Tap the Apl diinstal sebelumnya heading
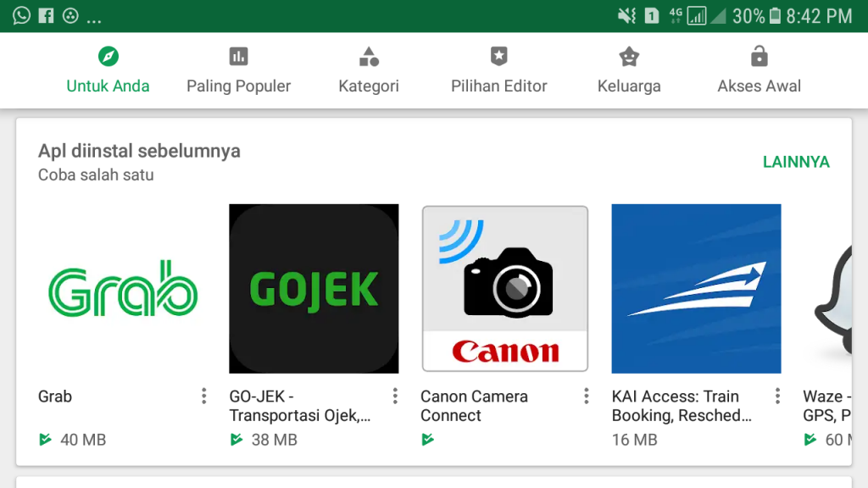Viewport: 868px width, 488px height. click(x=139, y=151)
